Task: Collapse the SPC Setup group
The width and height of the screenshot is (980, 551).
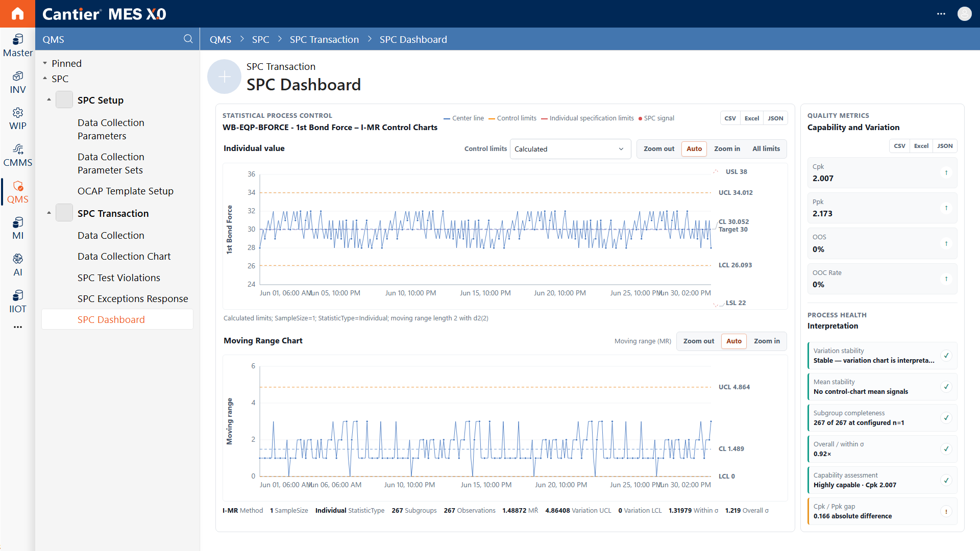Action: pyautogui.click(x=49, y=100)
